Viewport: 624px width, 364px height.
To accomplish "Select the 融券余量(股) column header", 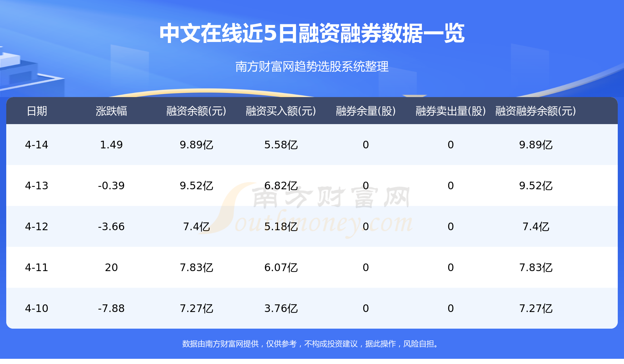I will [x=366, y=111].
